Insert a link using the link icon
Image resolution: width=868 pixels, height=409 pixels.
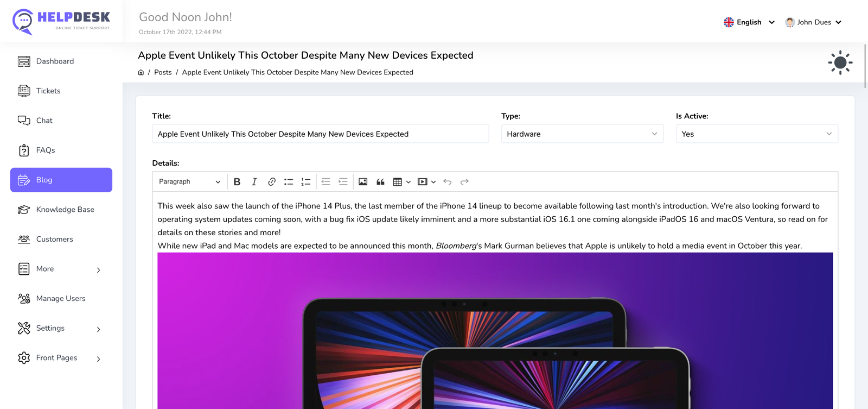tap(272, 182)
